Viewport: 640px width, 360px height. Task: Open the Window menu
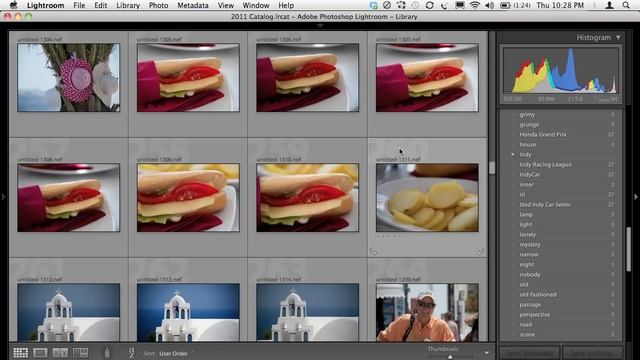click(x=256, y=5)
